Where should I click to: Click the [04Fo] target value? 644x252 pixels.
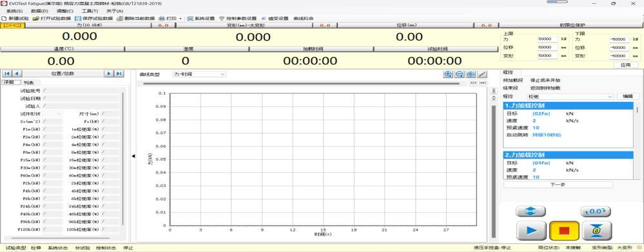point(541,163)
